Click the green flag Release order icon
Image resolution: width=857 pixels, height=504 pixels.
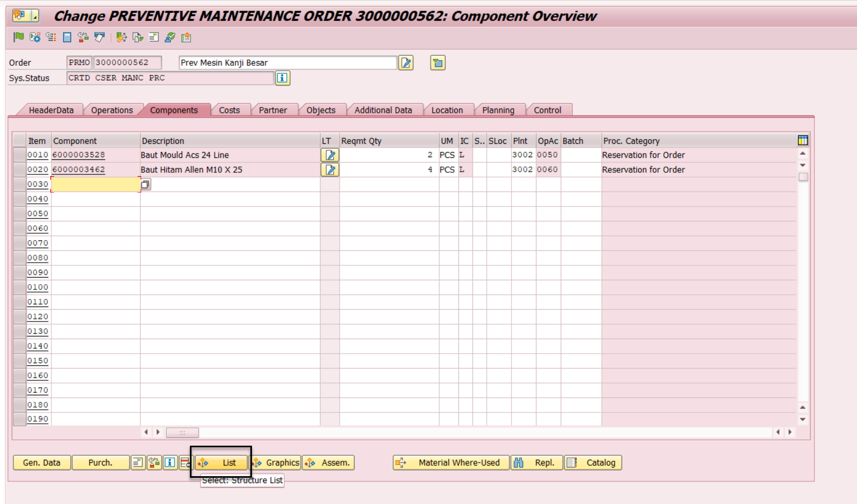pyautogui.click(x=18, y=37)
